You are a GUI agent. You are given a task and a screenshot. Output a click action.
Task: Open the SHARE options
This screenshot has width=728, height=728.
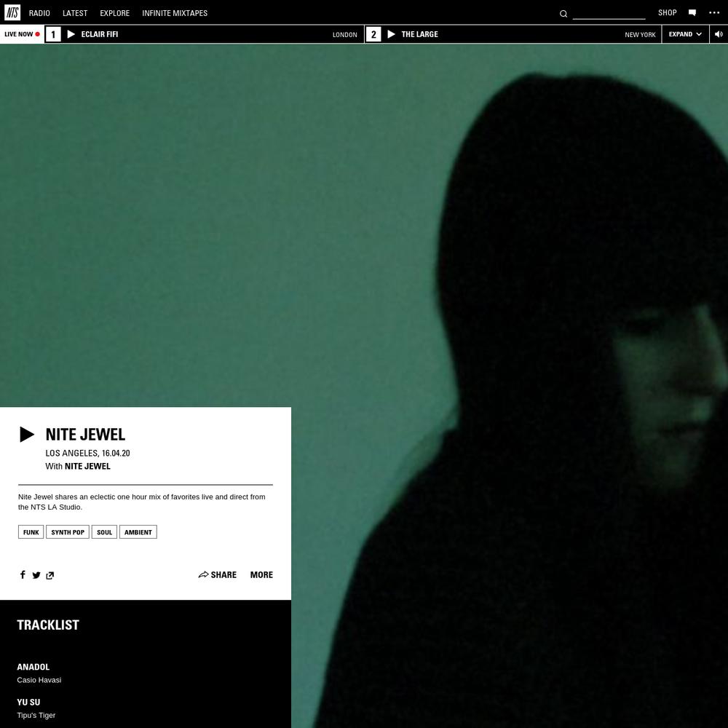(217, 575)
